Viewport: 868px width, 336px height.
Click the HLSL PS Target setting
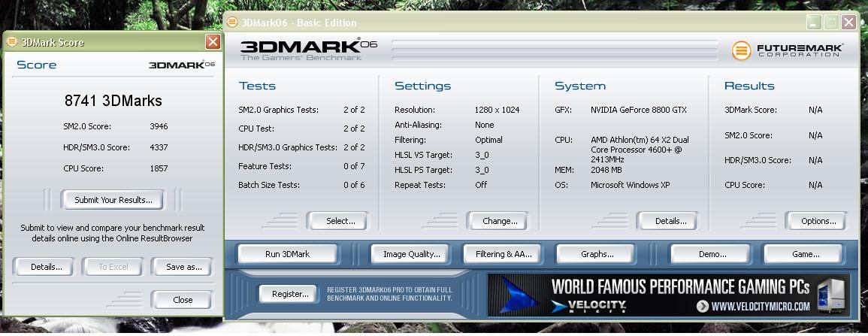(442, 170)
